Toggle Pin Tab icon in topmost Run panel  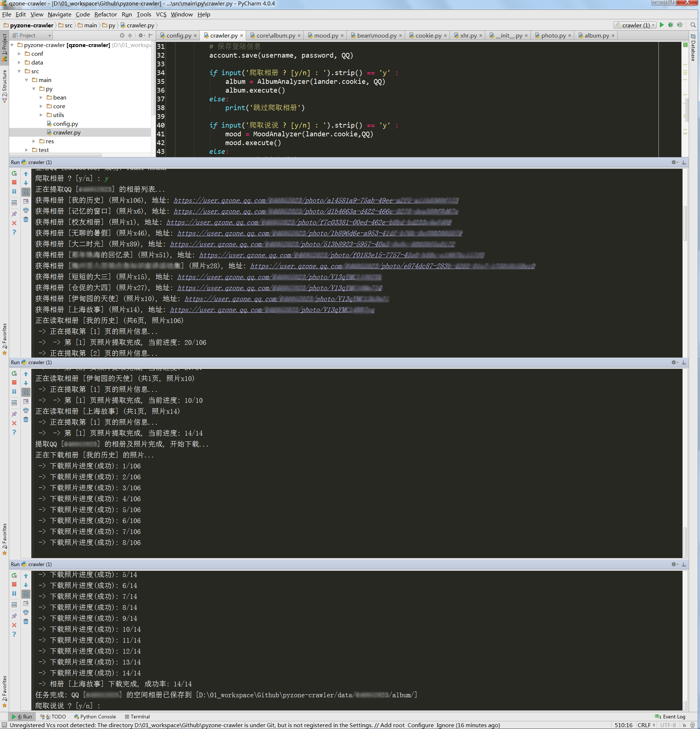pyautogui.click(x=14, y=214)
